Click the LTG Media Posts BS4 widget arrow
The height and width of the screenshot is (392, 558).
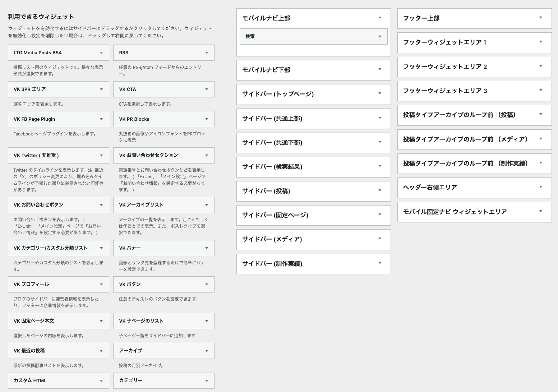[101, 53]
